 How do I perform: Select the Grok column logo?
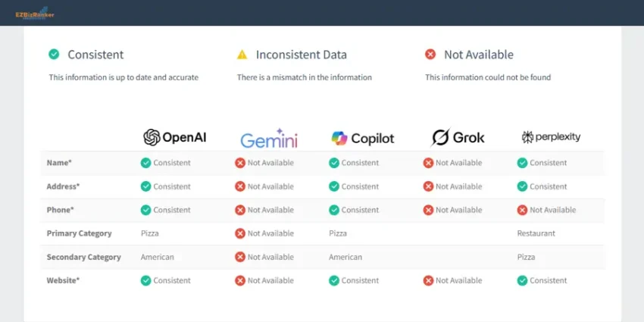(458, 137)
